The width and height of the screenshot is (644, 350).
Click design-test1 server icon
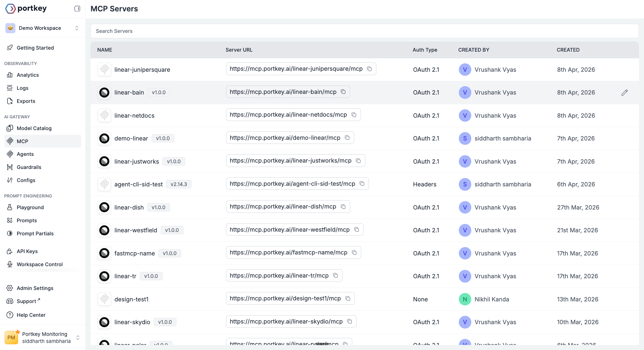point(104,299)
